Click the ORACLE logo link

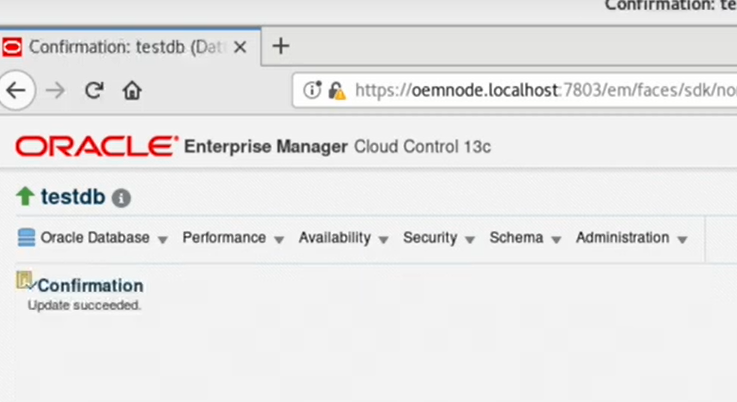95,147
